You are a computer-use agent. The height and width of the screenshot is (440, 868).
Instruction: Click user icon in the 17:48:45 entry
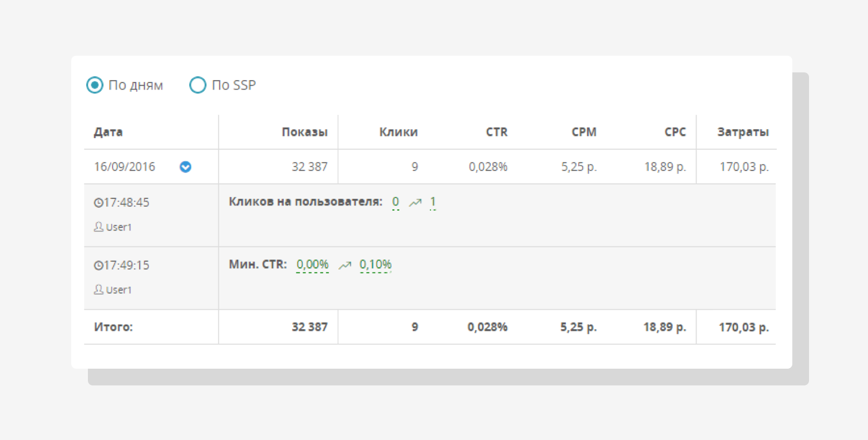pyautogui.click(x=98, y=227)
